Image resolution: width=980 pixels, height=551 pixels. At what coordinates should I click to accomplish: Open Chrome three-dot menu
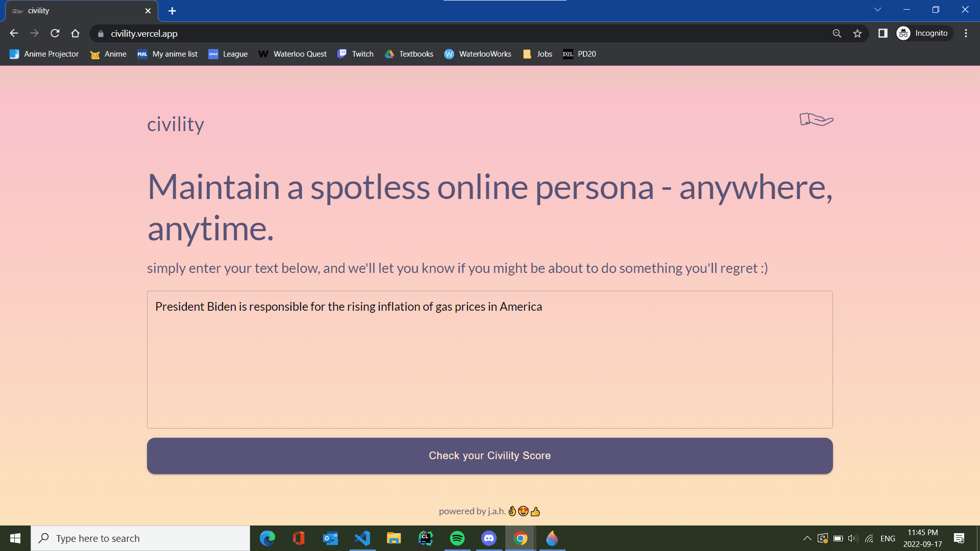pos(966,33)
